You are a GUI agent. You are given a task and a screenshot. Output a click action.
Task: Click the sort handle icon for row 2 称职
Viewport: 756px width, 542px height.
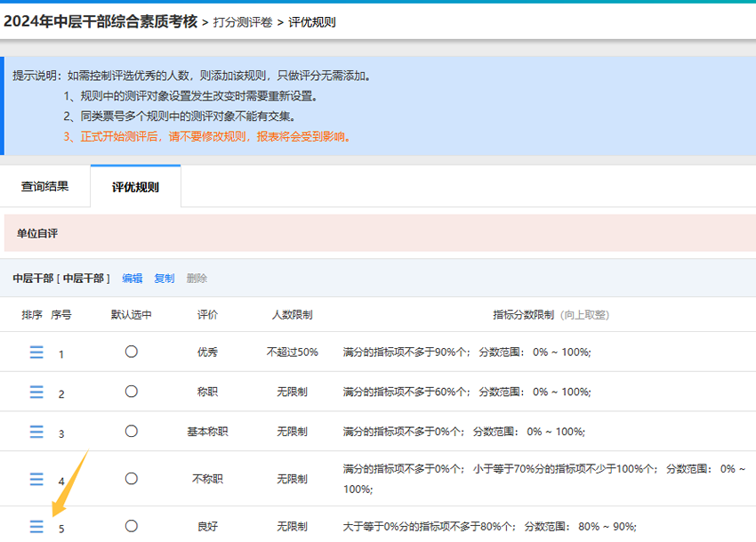coord(36,392)
